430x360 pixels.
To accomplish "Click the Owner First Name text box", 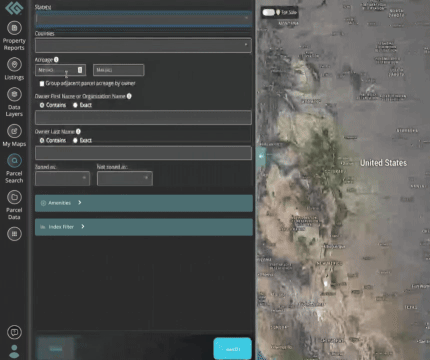I will 143,117.
